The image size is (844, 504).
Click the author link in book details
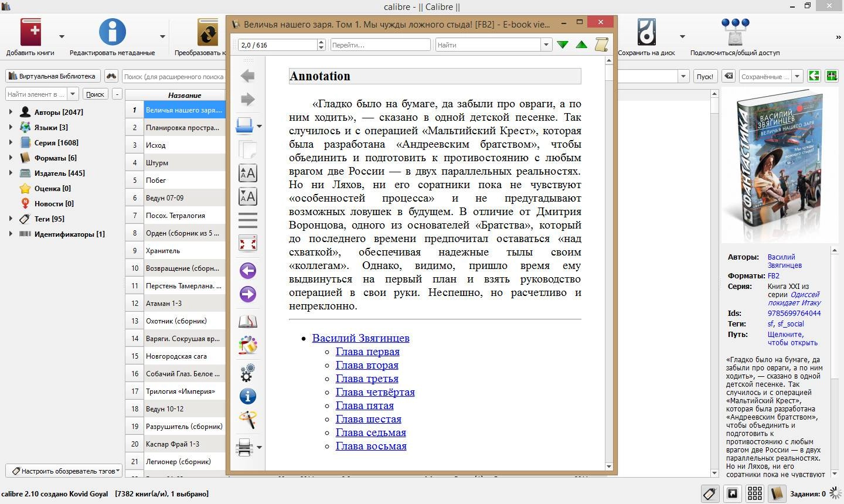tap(784, 261)
